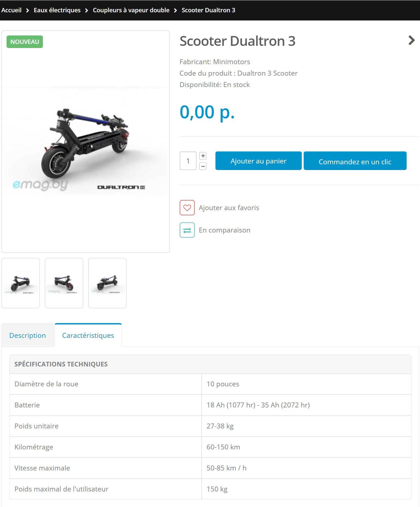The height and width of the screenshot is (507, 420).
Task: Select the first scooter thumbnail
Action: (x=21, y=283)
